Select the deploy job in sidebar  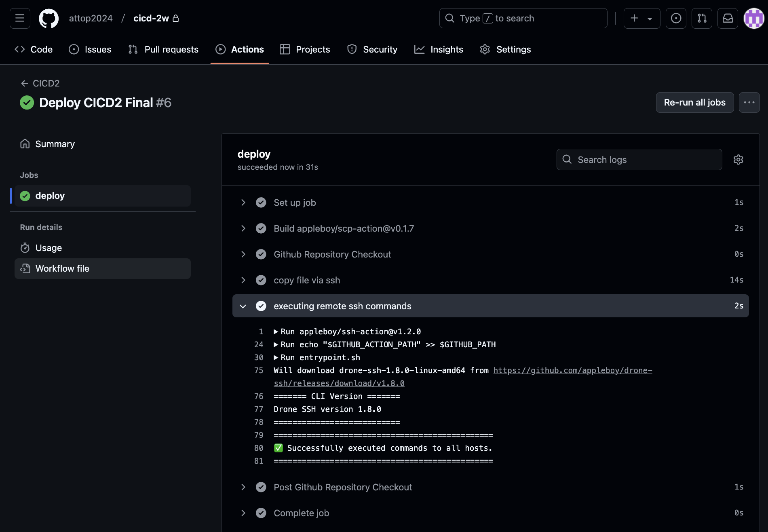(x=103, y=196)
